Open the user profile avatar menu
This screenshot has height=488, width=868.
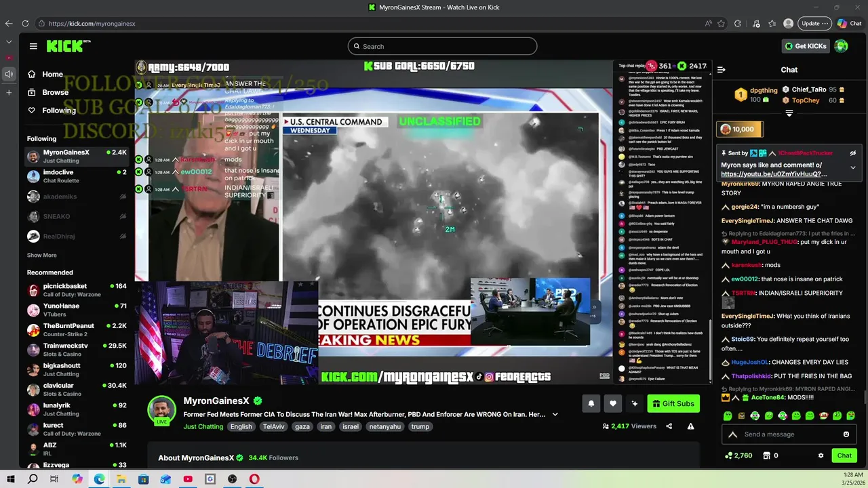[x=842, y=46]
